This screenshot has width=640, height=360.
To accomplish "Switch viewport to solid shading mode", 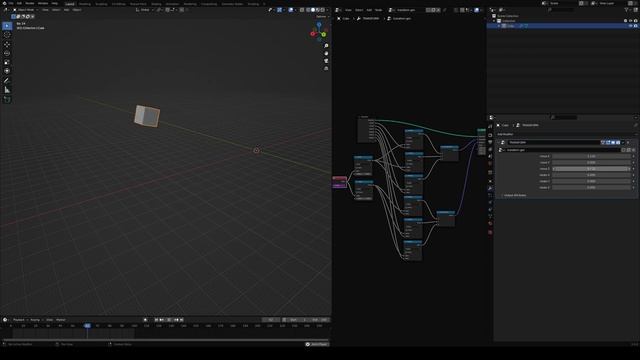I will (x=313, y=10).
